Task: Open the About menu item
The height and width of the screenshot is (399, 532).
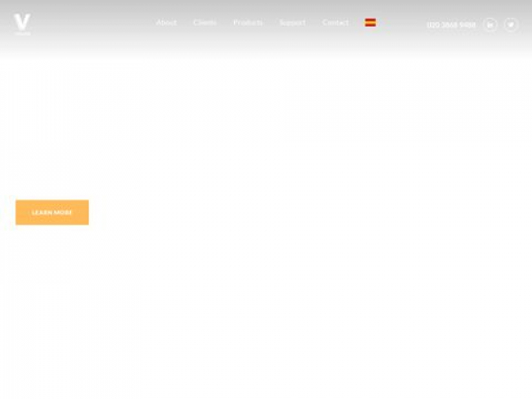Action: tap(167, 22)
